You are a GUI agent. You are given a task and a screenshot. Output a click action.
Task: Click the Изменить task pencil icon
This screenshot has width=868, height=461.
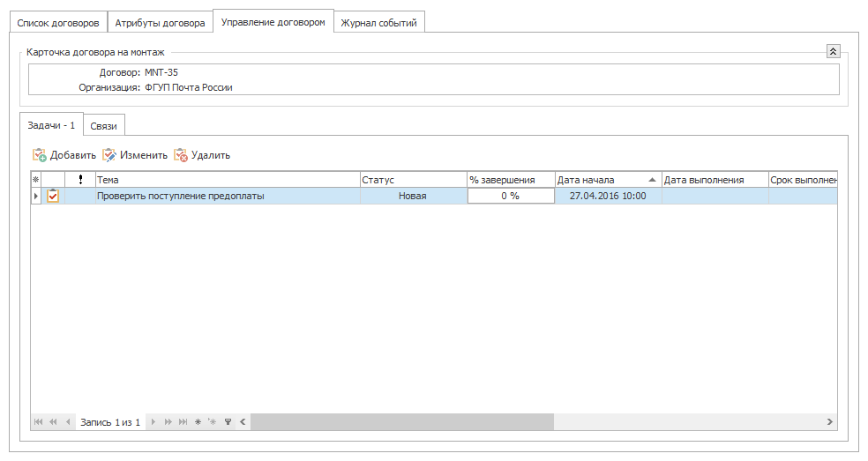point(109,155)
